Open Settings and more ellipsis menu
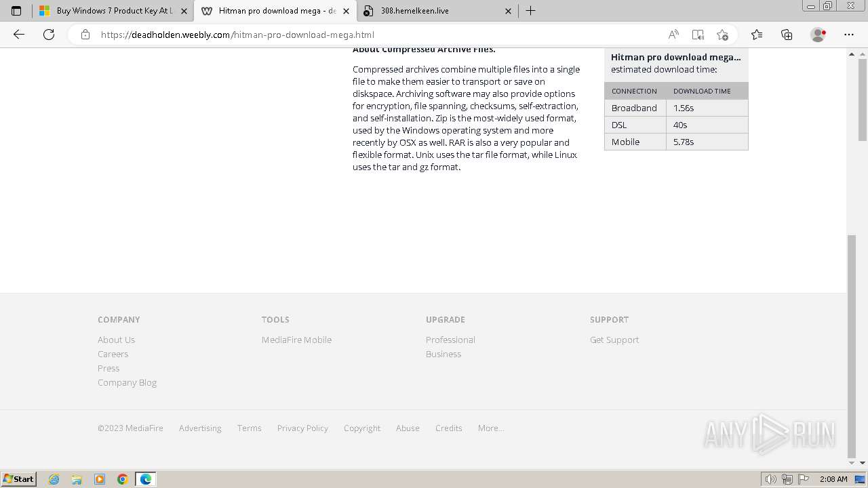 pos(849,35)
